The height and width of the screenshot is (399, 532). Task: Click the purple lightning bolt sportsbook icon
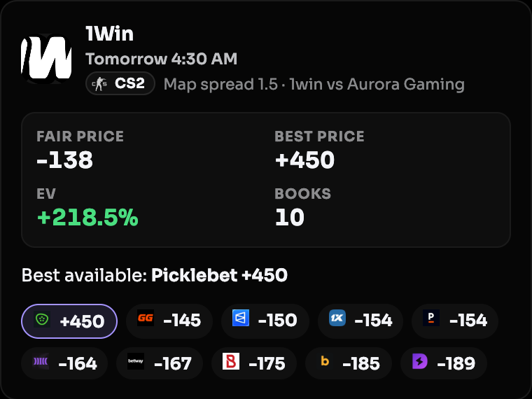(x=420, y=361)
